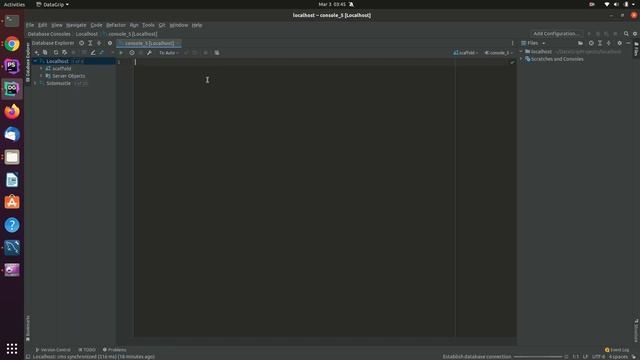Image resolution: width=640 pixels, height=360 pixels.
Task: Open the Refactor menu
Action: (116, 25)
